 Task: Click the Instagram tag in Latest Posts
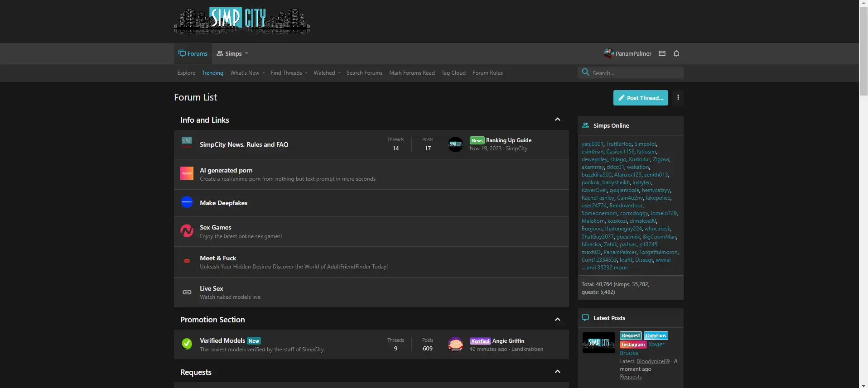pos(633,345)
